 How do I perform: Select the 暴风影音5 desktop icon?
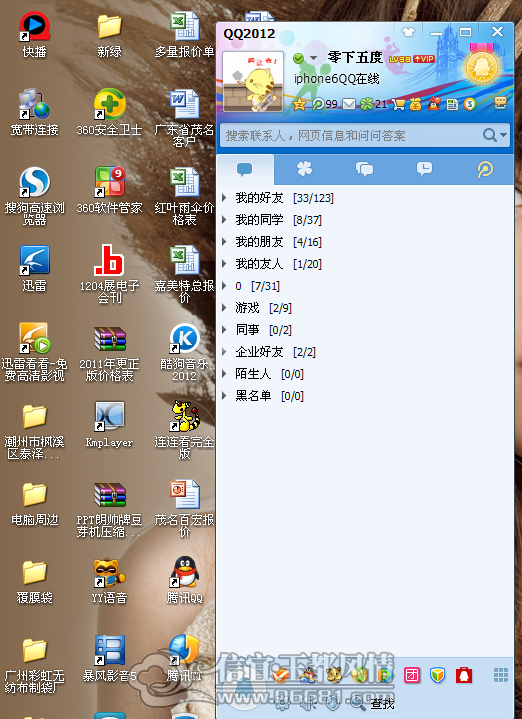[109, 658]
